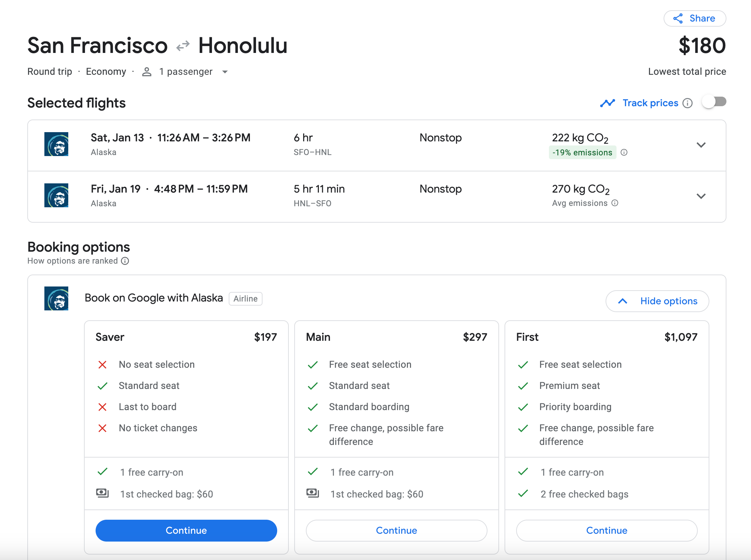751x560 pixels.
Task: Click the -19% emissions info icon
Action: click(x=624, y=153)
